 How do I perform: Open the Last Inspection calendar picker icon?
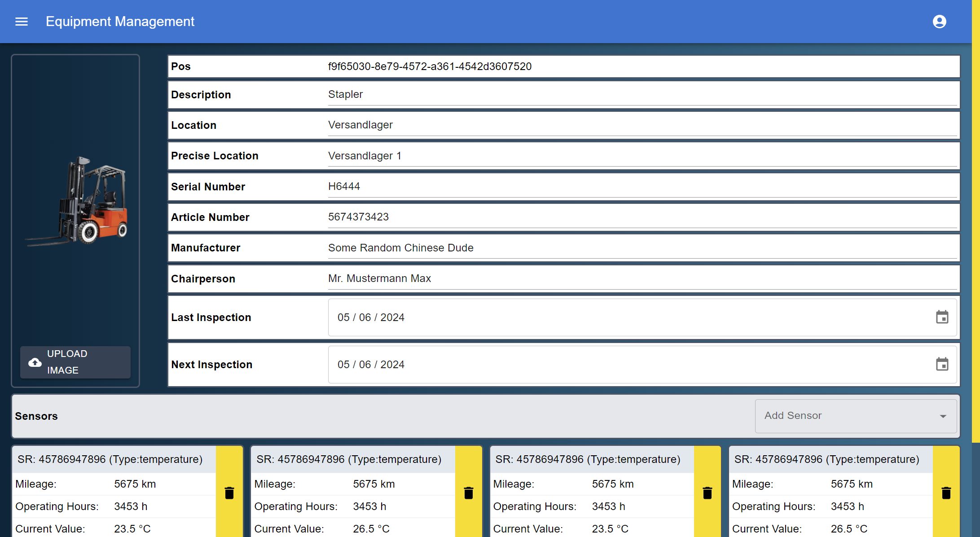(x=942, y=317)
